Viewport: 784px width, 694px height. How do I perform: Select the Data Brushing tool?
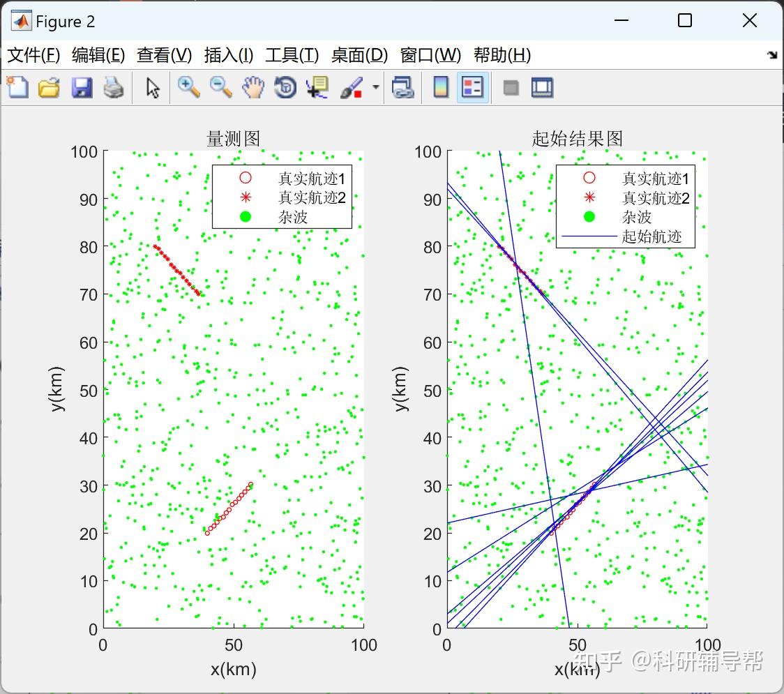tap(351, 87)
